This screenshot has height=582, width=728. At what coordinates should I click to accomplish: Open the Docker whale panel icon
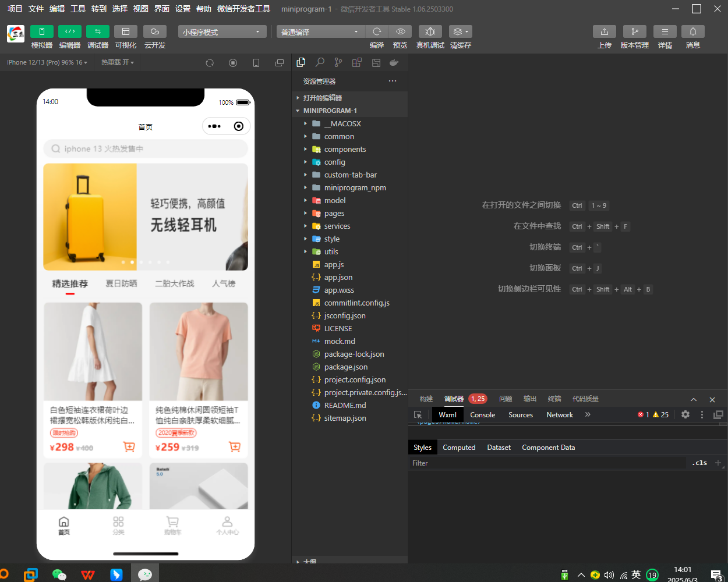click(x=394, y=62)
